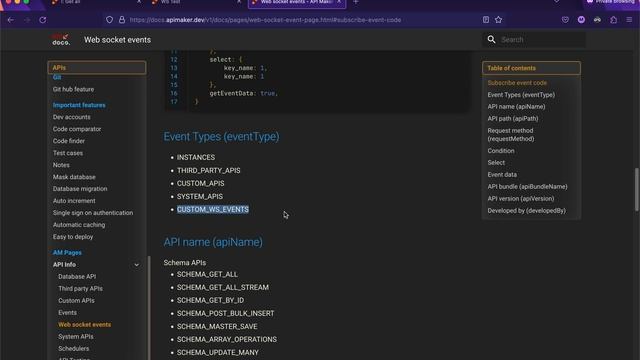Open Database migration page
The image size is (640, 360).
coord(80,189)
